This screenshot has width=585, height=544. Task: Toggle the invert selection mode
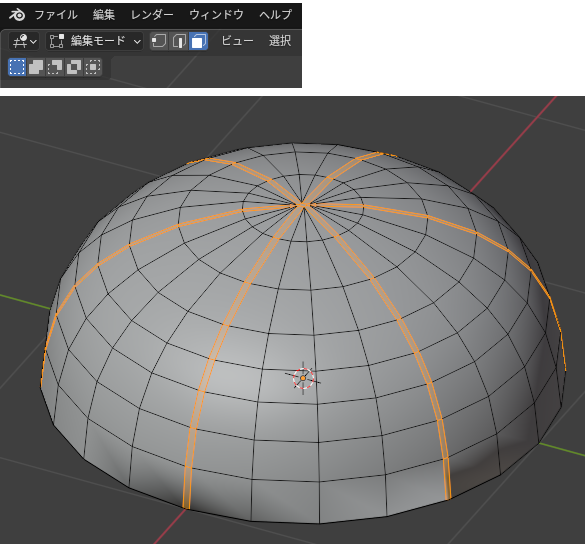[74, 67]
